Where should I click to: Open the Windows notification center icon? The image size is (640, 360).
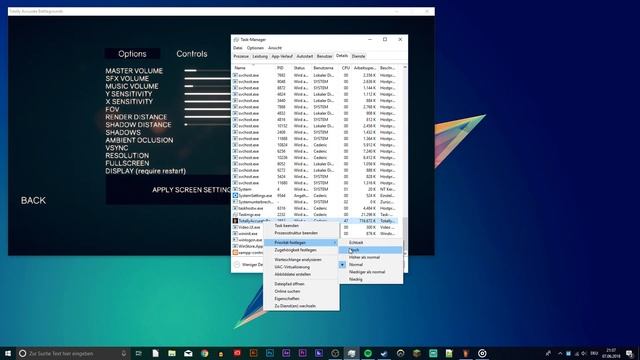pyautogui.click(x=630, y=353)
